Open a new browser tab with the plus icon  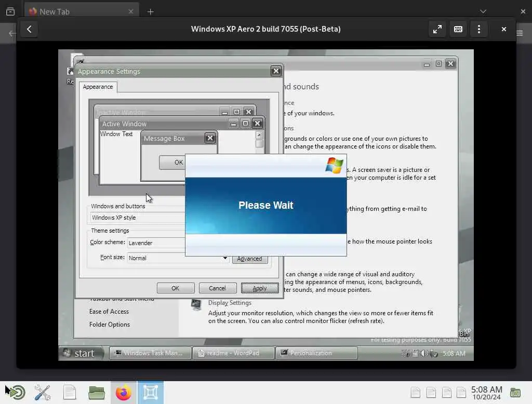(x=150, y=12)
